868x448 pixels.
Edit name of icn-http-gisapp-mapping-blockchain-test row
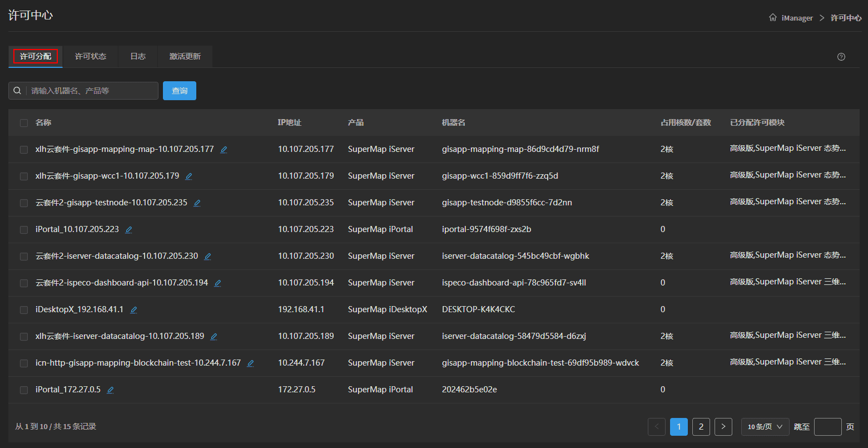[x=250, y=363]
